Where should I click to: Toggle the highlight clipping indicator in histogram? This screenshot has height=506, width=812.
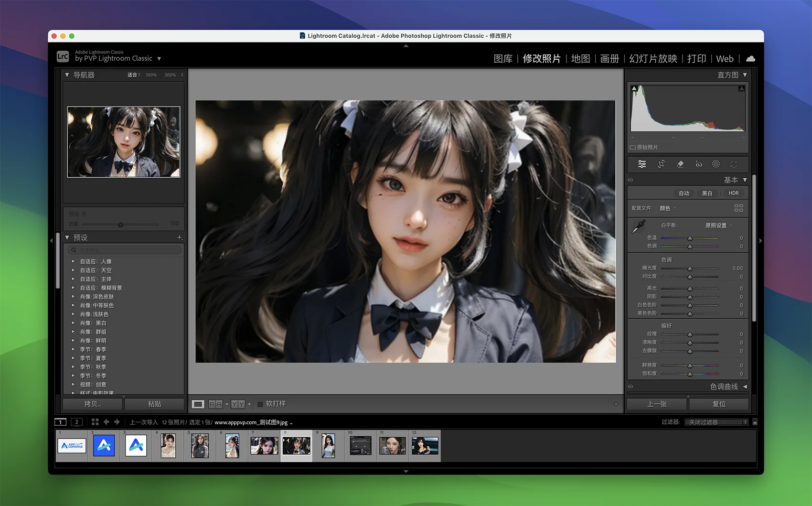click(741, 88)
